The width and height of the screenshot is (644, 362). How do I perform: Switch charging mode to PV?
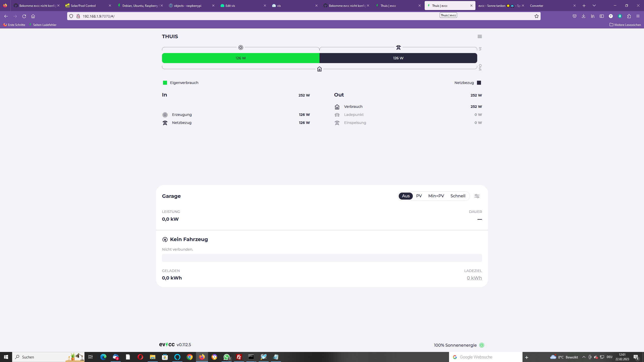pyautogui.click(x=419, y=196)
